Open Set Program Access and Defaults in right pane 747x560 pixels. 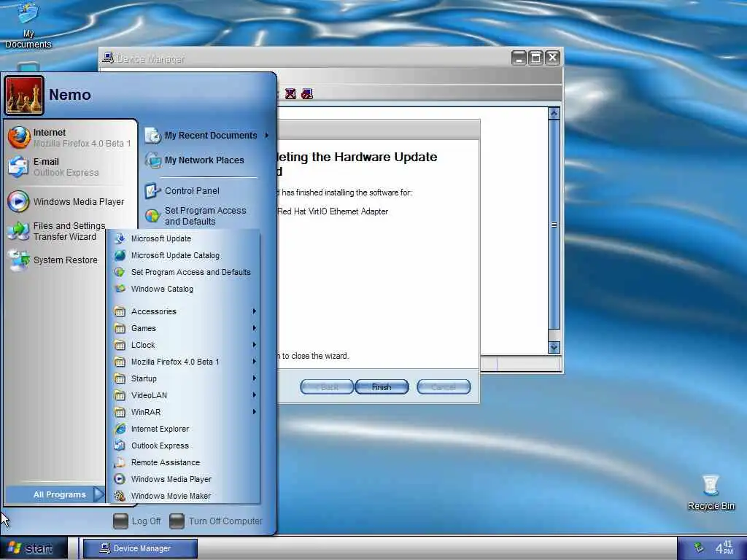[205, 216]
